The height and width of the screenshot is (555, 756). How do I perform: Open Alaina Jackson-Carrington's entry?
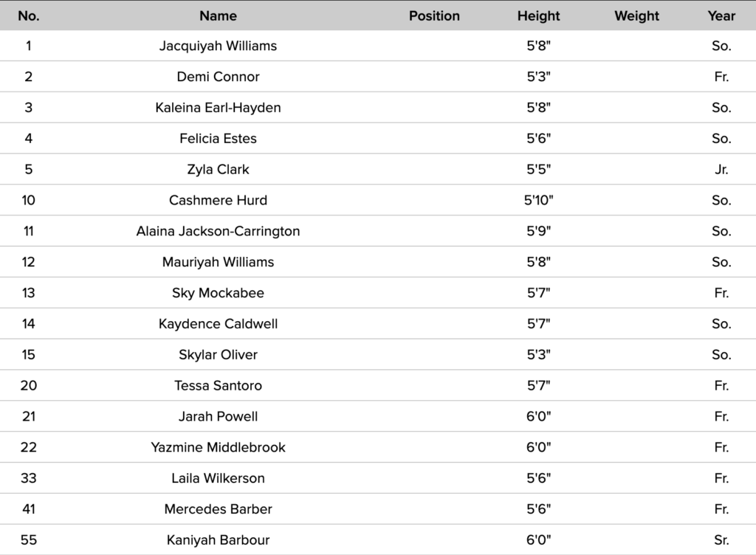pos(218,232)
